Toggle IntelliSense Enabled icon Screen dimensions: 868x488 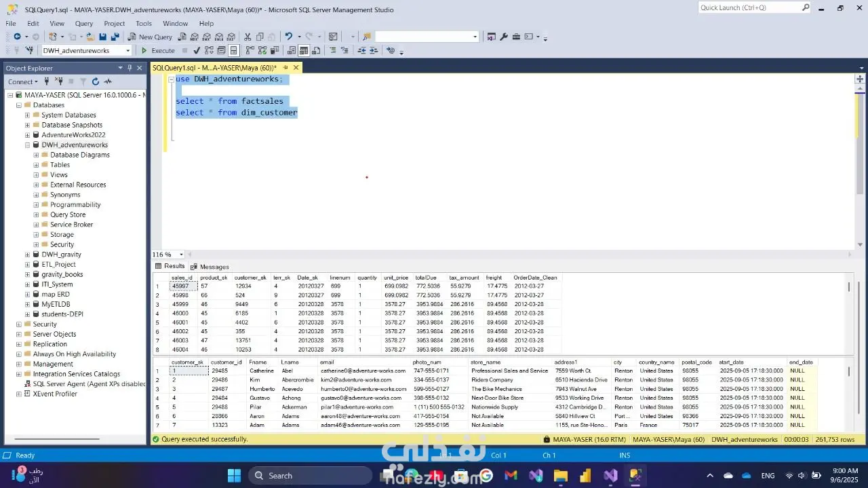coord(233,50)
